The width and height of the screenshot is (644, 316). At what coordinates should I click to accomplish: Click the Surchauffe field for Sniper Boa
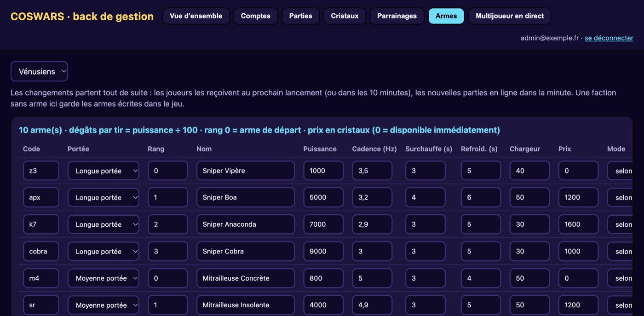[x=425, y=197]
